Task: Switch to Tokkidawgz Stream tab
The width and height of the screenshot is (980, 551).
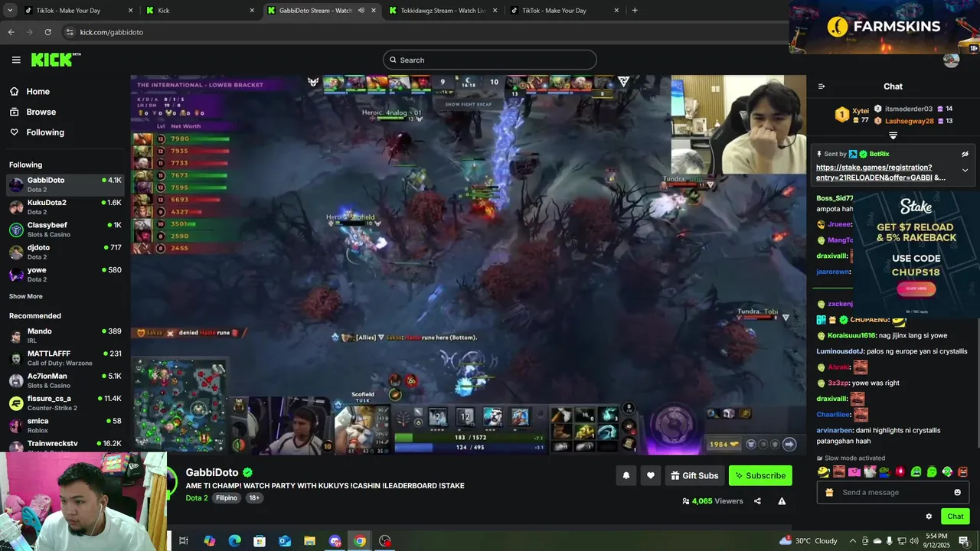Action: pyautogui.click(x=443, y=11)
